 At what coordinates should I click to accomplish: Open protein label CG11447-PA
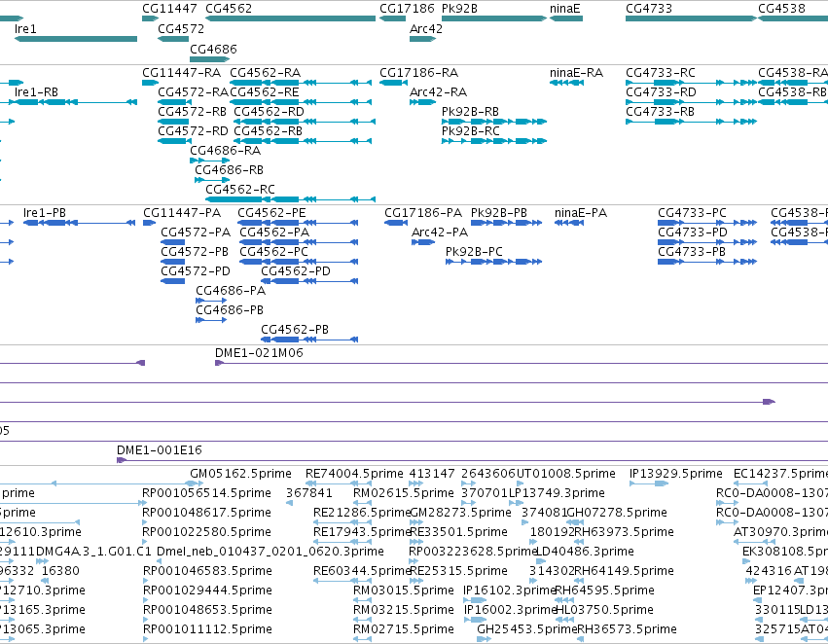tap(182, 213)
